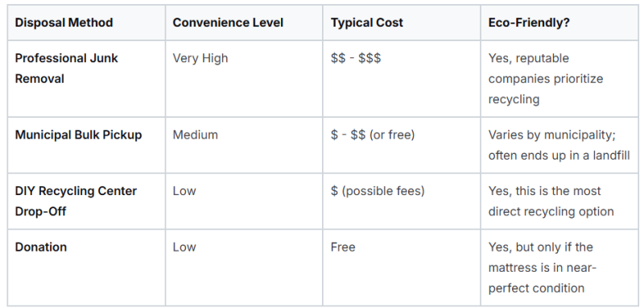This screenshot has width=644, height=308.
Task: Click the Convenience Level column header
Action: click(228, 23)
